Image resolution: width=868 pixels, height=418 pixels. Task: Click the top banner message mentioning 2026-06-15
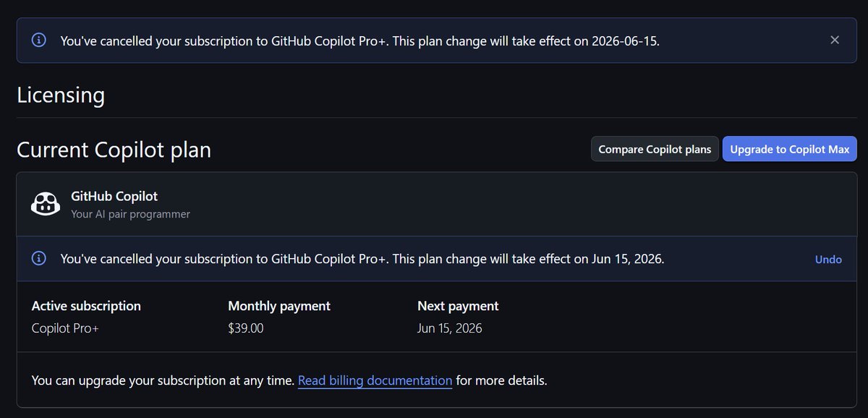(360, 41)
